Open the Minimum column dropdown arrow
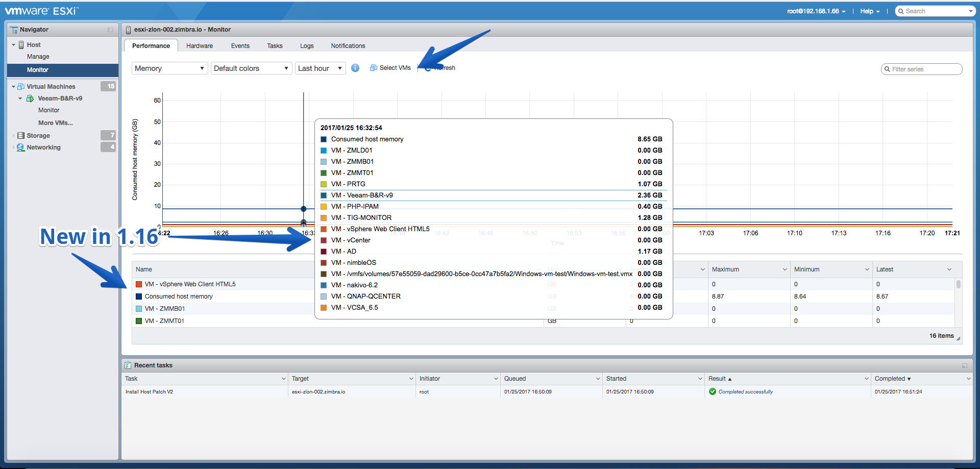The image size is (980, 469). coord(867,269)
